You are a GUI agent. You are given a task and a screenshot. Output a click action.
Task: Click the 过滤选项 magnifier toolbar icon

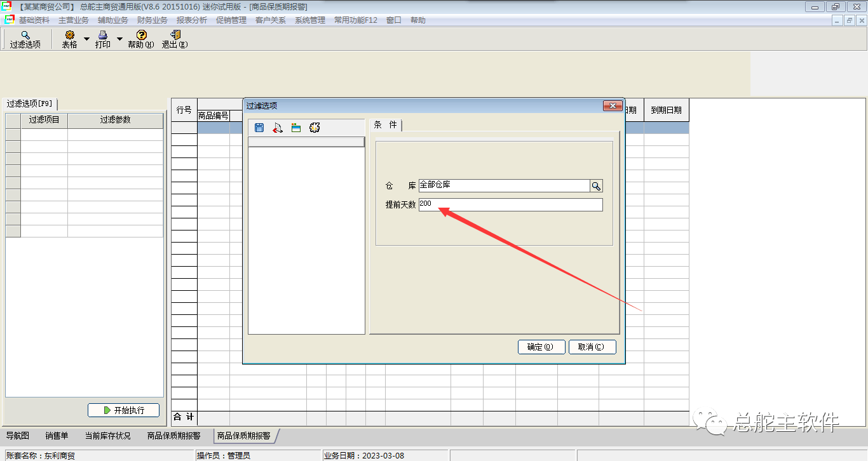tap(25, 35)
